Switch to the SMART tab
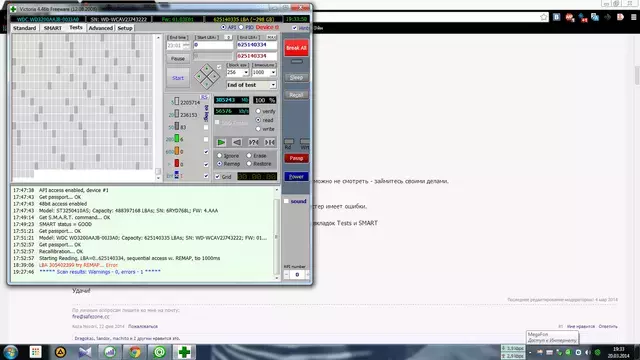640x360 pixels. (53, 28)
